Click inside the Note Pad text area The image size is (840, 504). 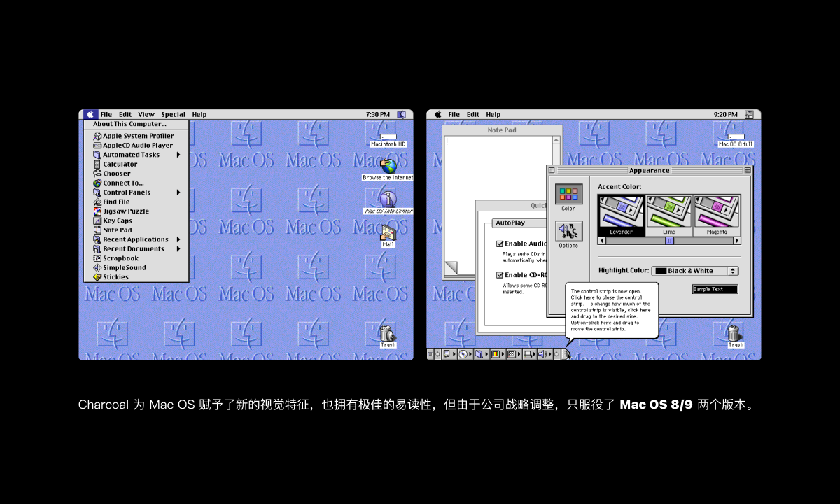(x=498, y=198)
